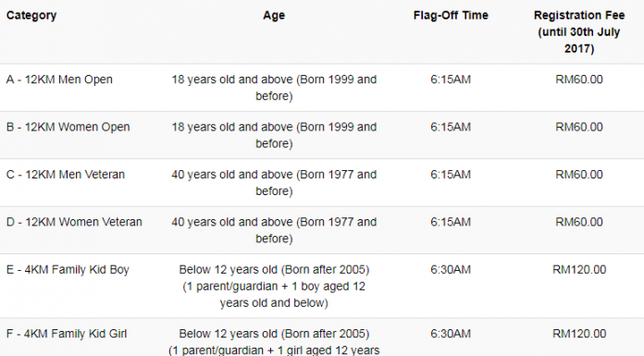This screenshot has height=356, width=644.
Task: Click the Family Kid Boy age description
Action: (274, 287)
